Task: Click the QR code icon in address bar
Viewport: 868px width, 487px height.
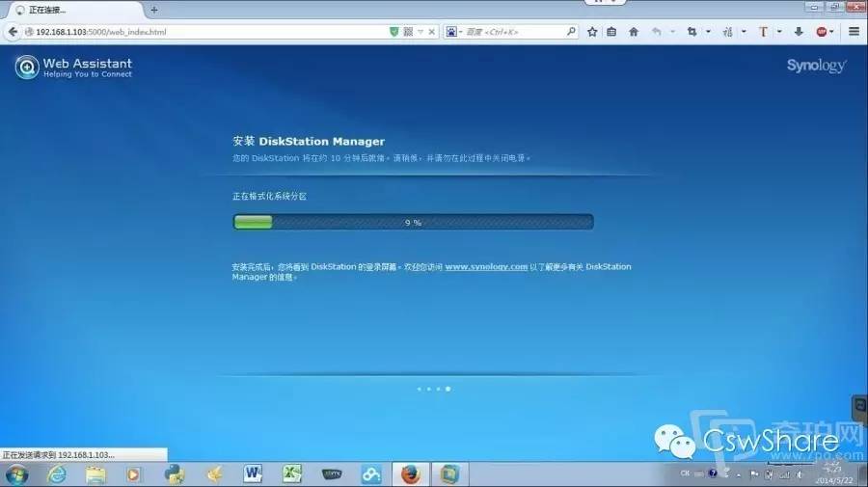Action: 408,32
